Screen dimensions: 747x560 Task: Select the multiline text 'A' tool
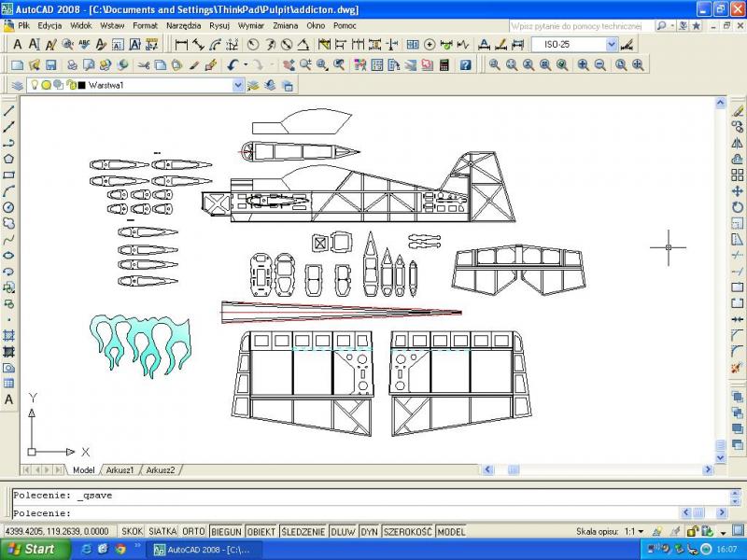pos(9,399)
